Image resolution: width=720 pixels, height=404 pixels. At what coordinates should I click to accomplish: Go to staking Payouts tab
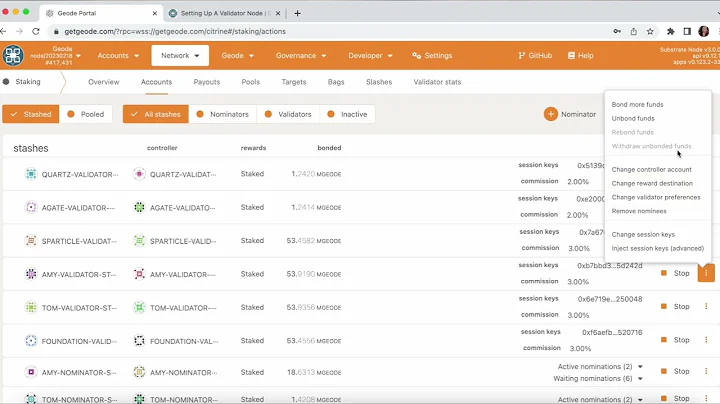pyautogui.click(x=207, y=82)
